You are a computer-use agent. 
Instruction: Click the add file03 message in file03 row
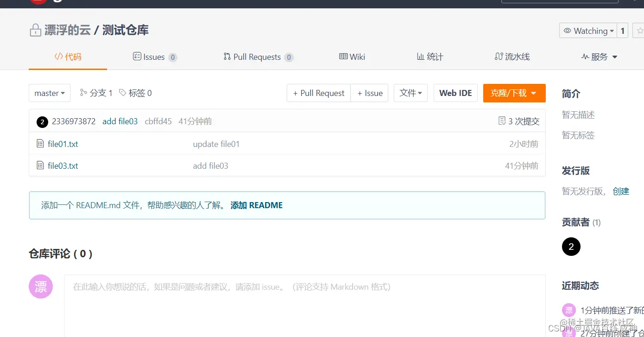pos(211,166)
